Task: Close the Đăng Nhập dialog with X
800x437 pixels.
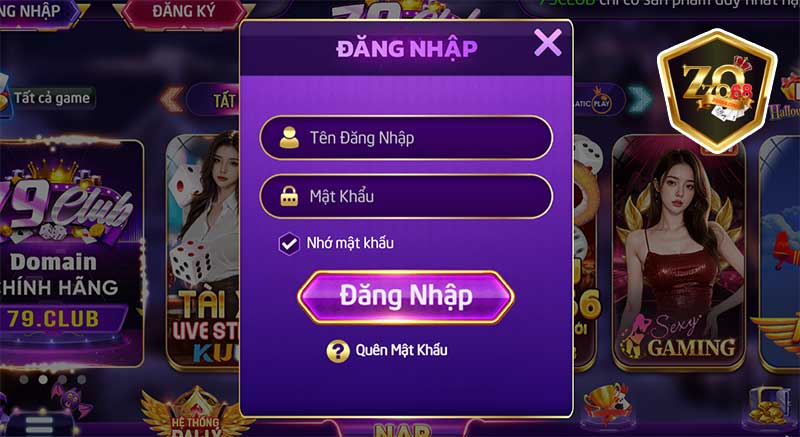Action: click(547, 42)
